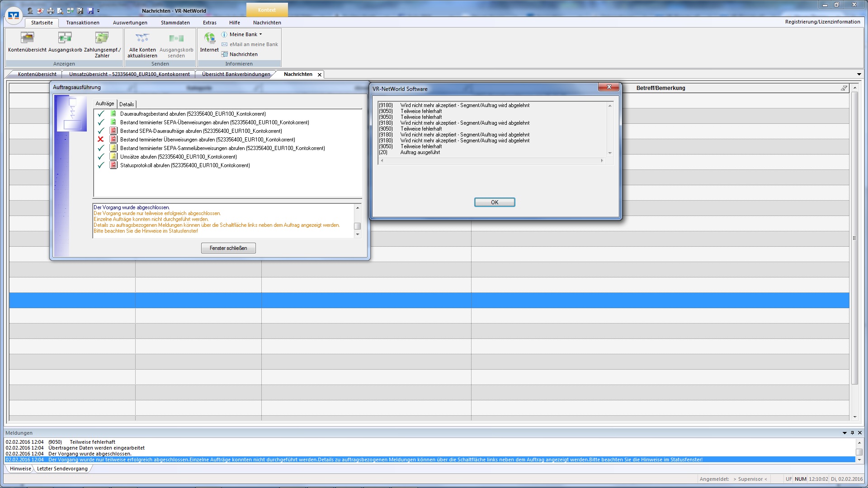Launch Internet from the ribbon
This screenshot has height=488, width=868.
coord(209,42)
